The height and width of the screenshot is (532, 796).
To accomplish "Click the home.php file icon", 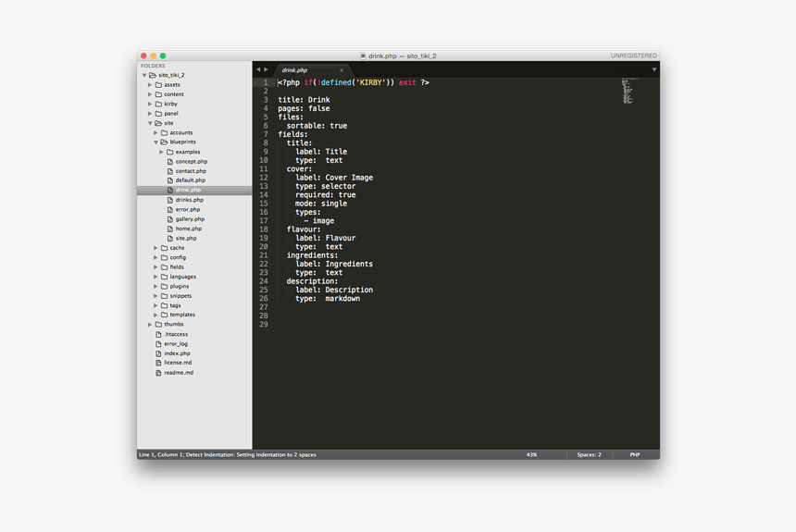I will (x=170, y=229).
